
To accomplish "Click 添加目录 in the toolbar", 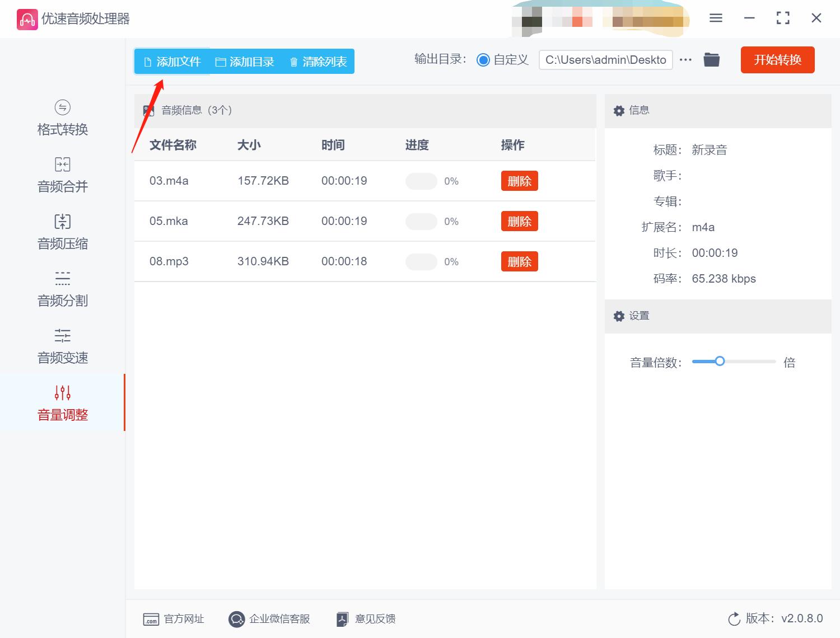I will coord(245,62).
